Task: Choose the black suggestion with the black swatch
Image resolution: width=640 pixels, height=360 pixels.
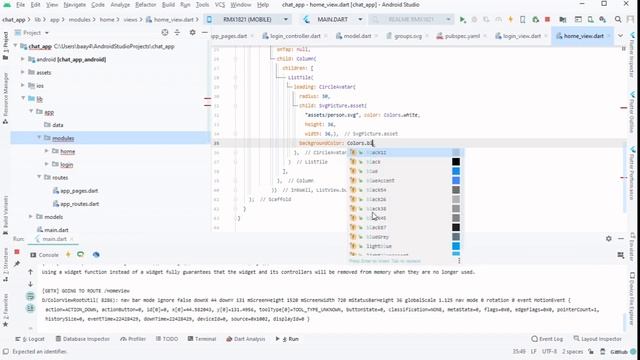Action: coord(405,162)
